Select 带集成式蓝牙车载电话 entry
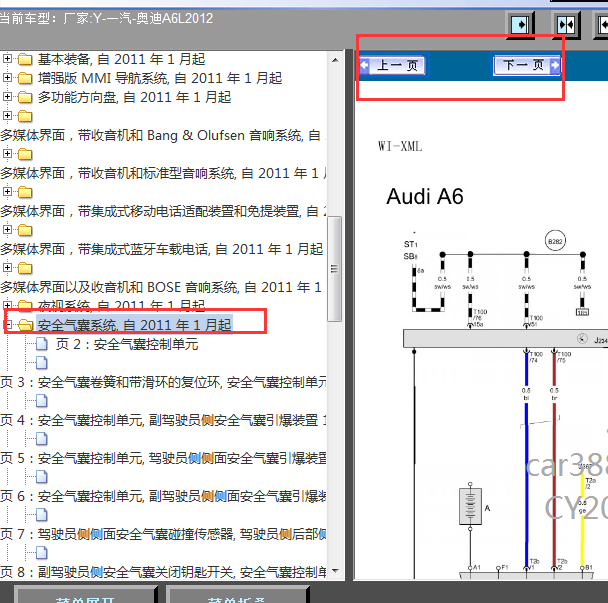608x603 pixels. (x=162, y=249)
